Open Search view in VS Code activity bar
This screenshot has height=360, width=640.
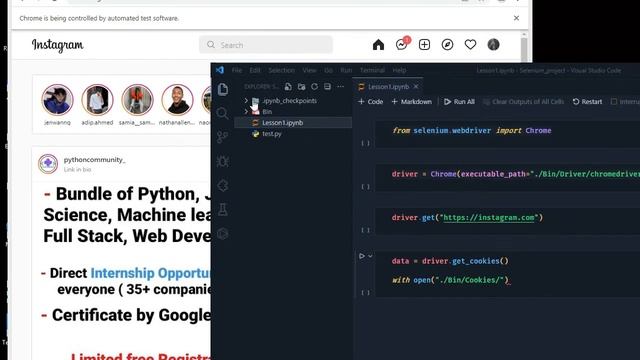click(x=223, y=113)
